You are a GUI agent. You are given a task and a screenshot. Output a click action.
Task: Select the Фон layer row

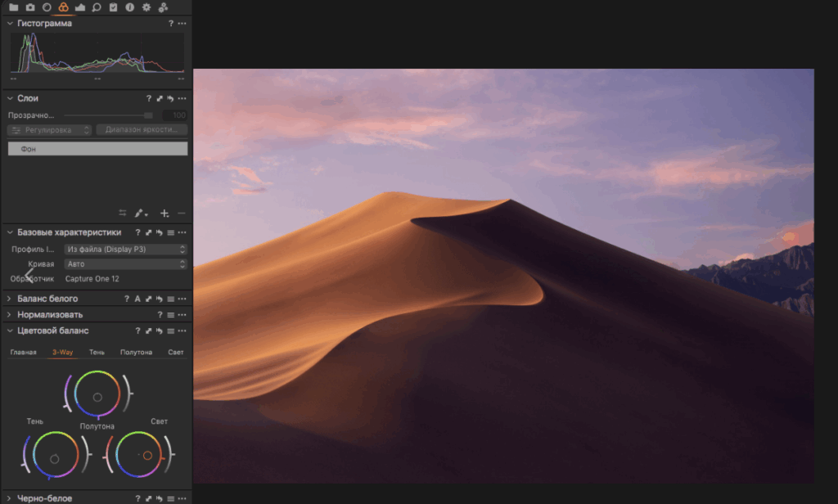tap(98, 149)
